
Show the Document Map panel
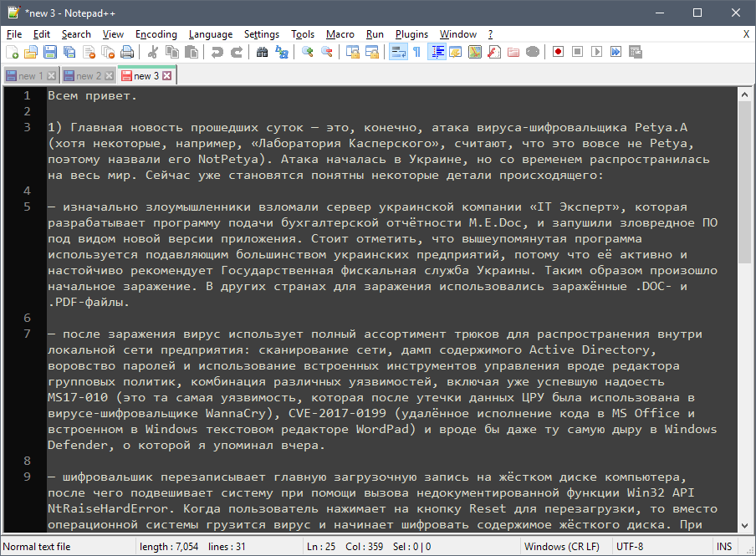coord(475,52)
